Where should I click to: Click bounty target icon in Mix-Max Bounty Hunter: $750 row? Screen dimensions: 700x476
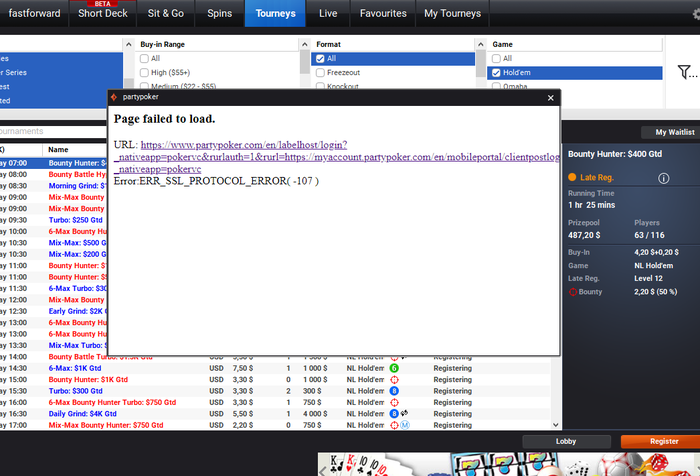point(394,426)
